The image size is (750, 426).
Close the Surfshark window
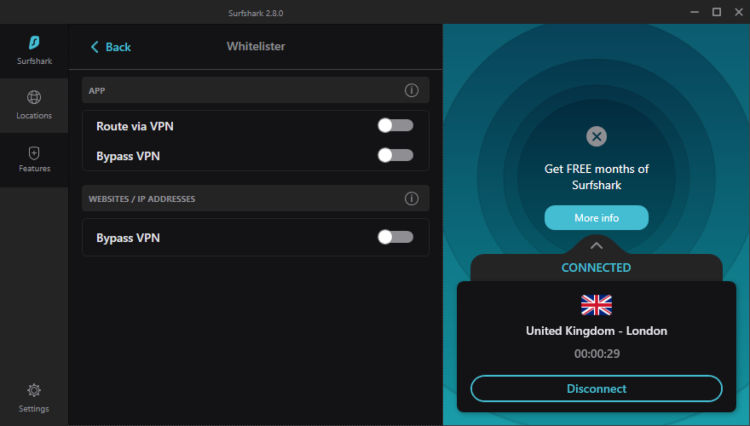point(739,12)
